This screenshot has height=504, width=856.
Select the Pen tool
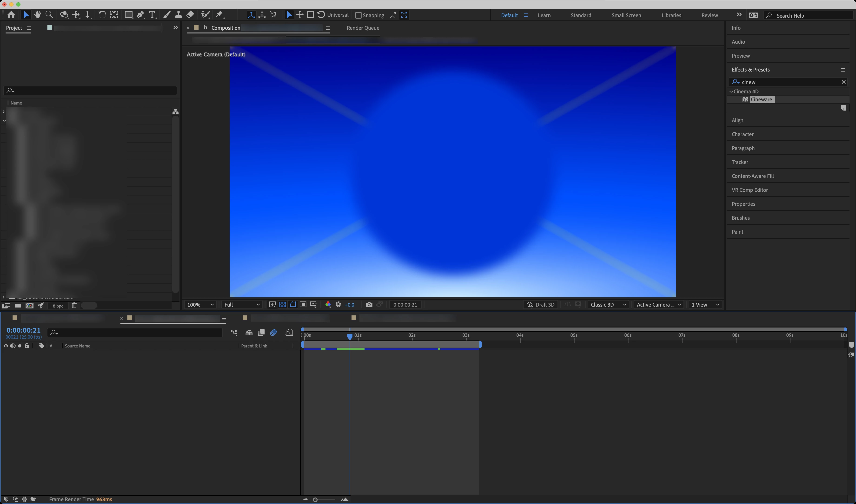(x=140, y=15)
